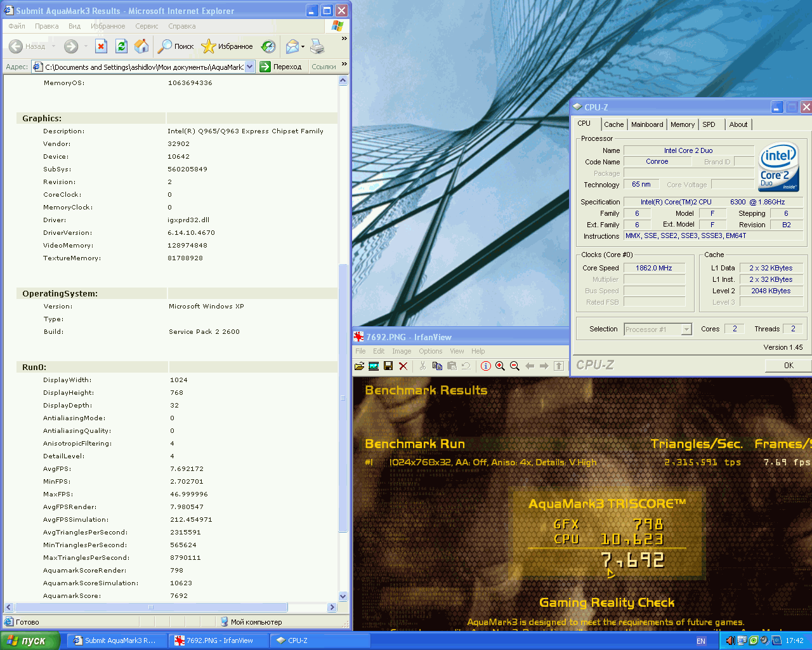Click the Cut scissors icon in IrfanView
812x650 pixels.
pyautogui.click(x=422, y=366)
